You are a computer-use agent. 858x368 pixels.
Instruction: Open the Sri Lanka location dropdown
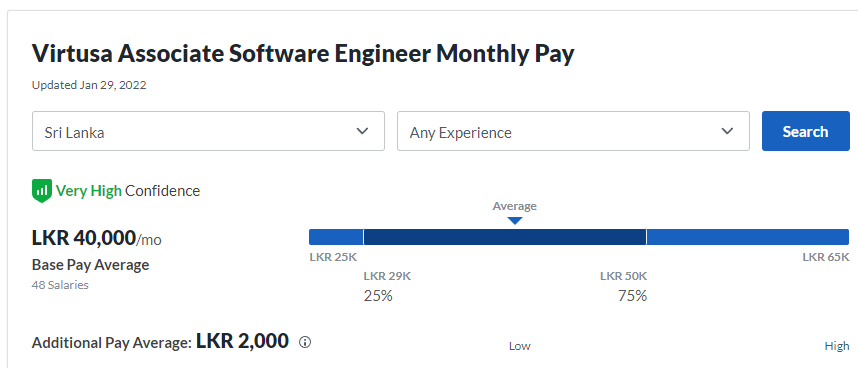[x=208, y=131]
